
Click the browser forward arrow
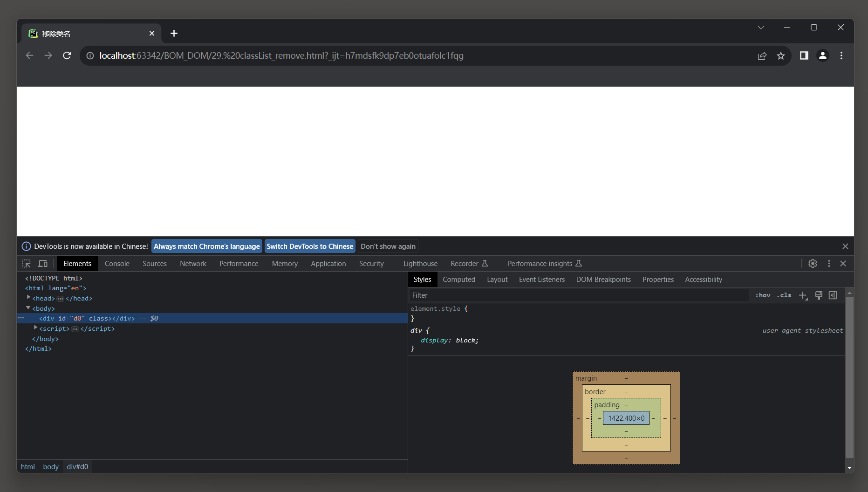tap(48, 55)
